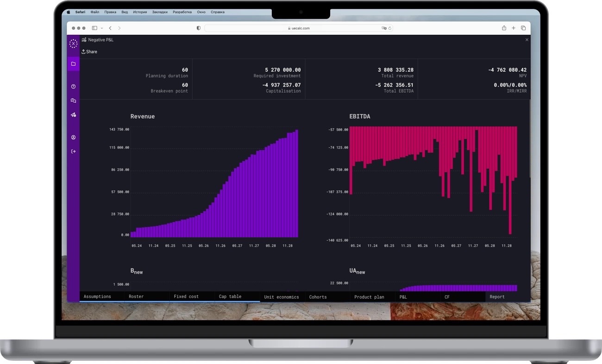
Task: Click the help question mark sidebar icon
Action: pos(73,87)
